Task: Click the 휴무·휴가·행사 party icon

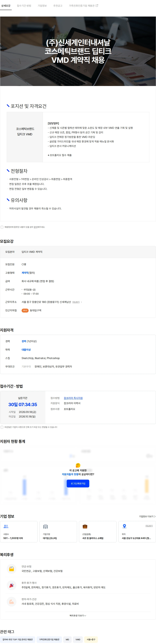Action: [x=12, y=585]
